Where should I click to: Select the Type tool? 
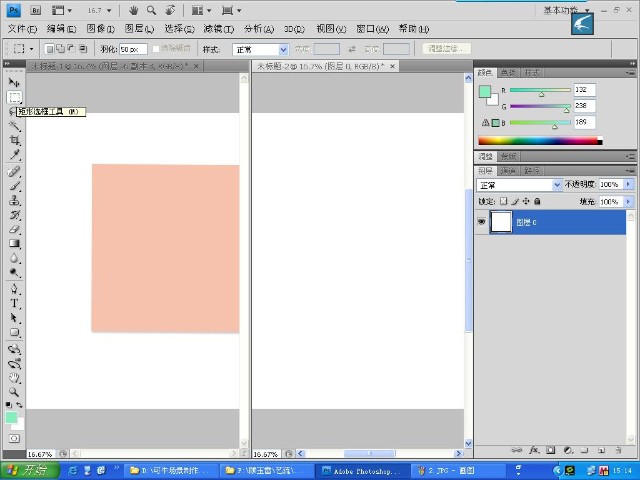14,303
